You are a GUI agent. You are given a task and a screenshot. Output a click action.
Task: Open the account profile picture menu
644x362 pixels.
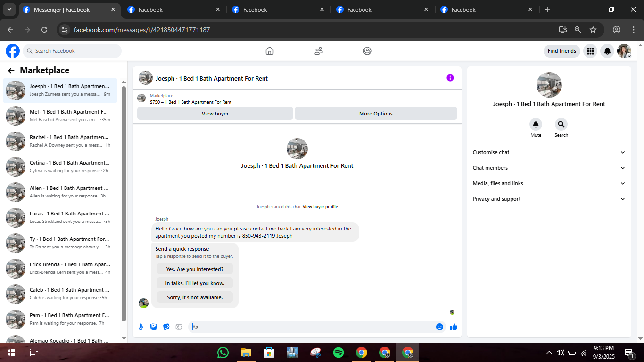tap(624, 51)
